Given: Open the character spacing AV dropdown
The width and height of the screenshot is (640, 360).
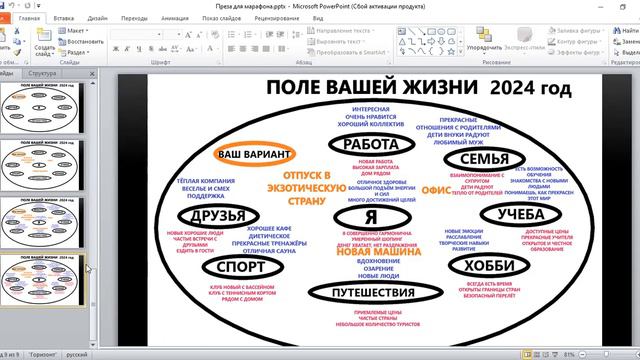Looking at the screenshot, I should (x=176, y=49).
